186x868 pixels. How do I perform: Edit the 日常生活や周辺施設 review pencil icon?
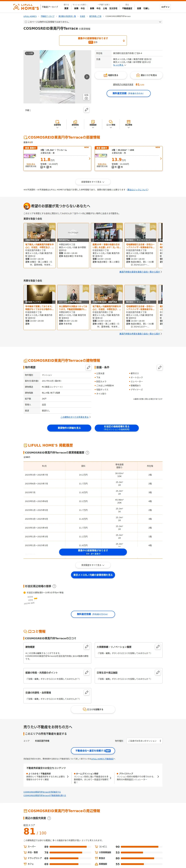coord(158,672)
